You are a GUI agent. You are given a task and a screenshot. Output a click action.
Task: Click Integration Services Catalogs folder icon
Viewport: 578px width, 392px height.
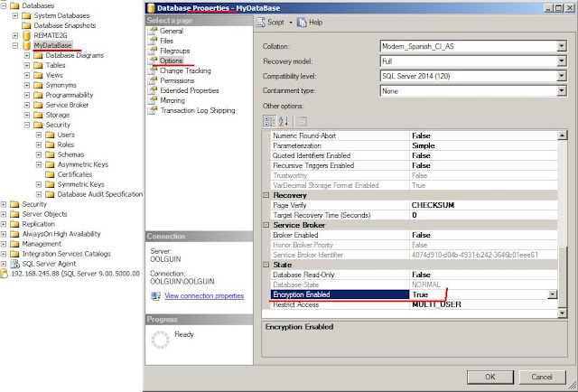coord(14,254)
